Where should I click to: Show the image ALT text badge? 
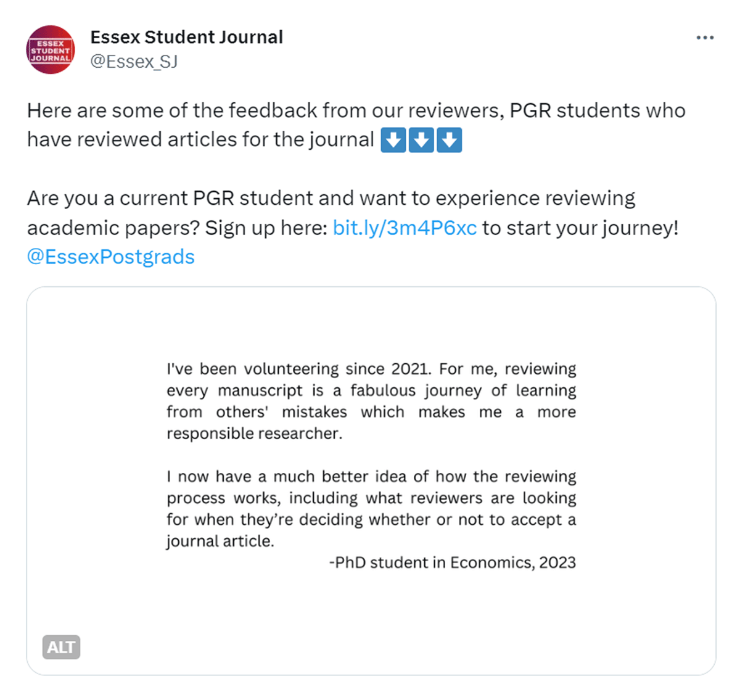point(61,647)
